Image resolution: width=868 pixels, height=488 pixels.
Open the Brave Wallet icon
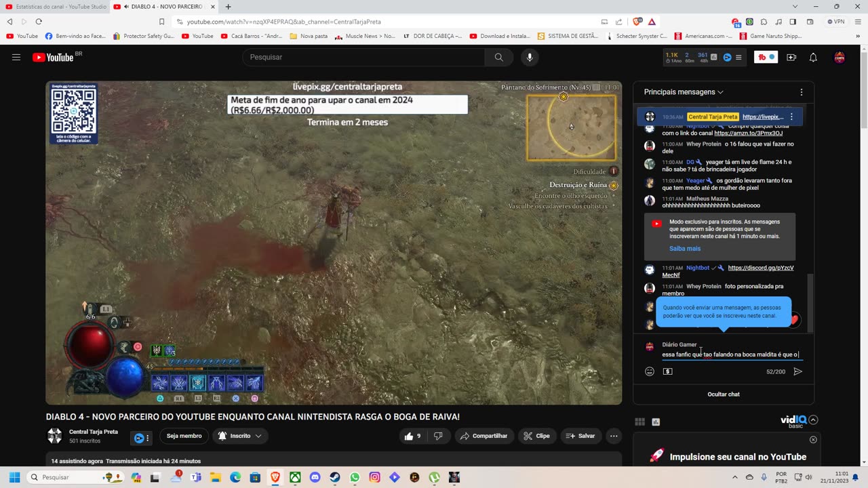810,22
